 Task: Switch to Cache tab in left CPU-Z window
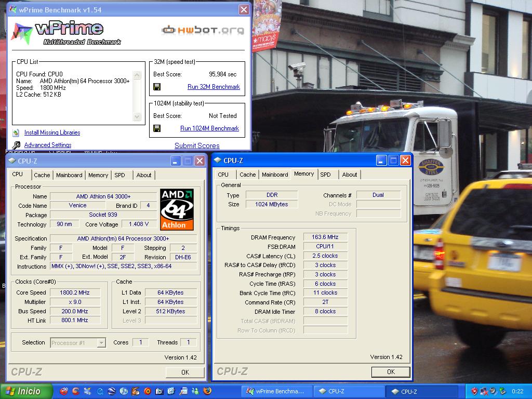pos(42,175)
